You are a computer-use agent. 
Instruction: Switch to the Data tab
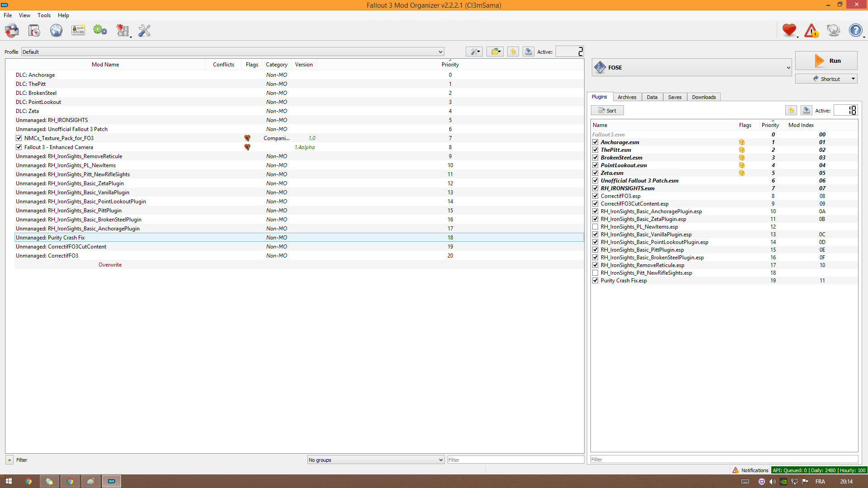[x=652, y=97]
